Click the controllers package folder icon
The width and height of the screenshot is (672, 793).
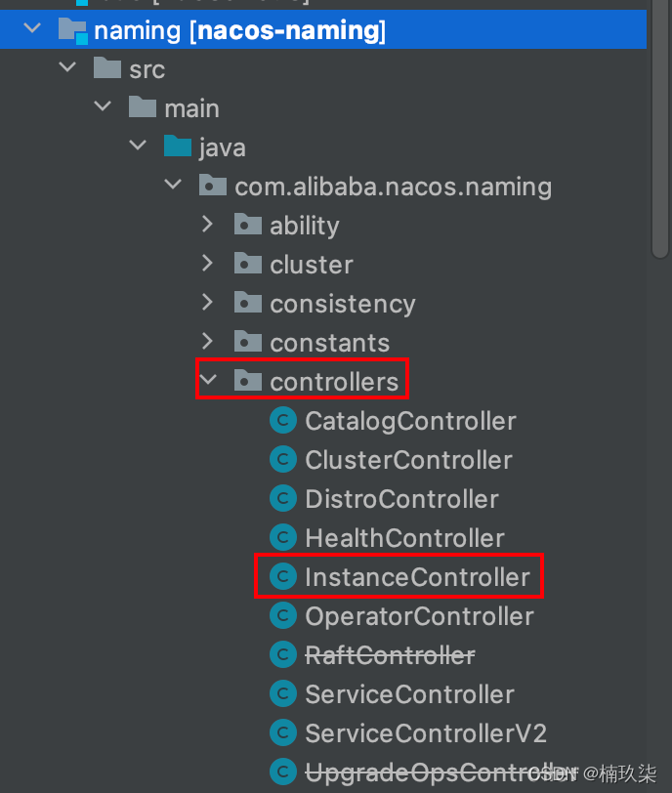248,382
